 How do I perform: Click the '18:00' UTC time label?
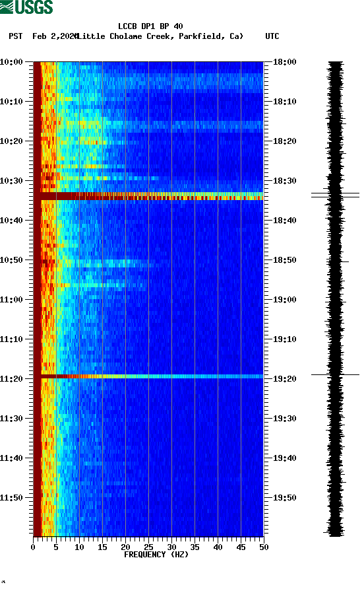point(285,62)
